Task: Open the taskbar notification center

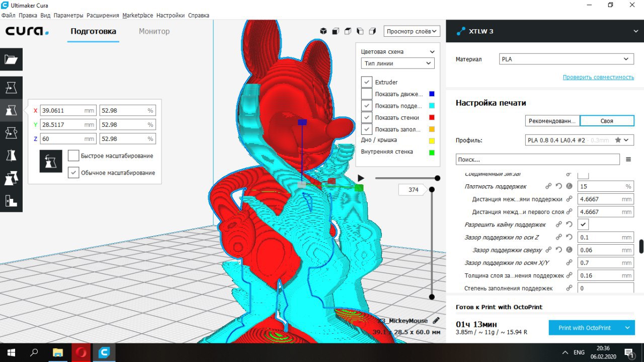Action: (x=629, y=352)
